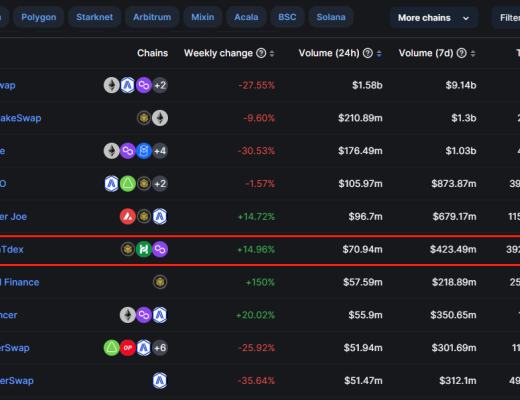Click Ethereum chain icon in the $1.58b row
Image resolution: width=520 pixels, height=400 pixels.
(x=112, y=85)
